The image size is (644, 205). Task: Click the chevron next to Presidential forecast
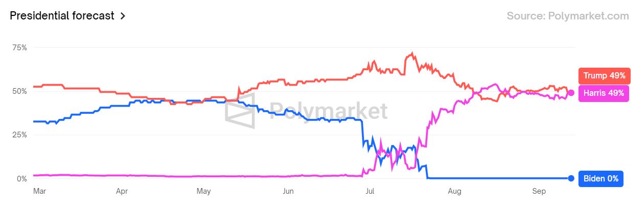pyautogui.click(x=123, y=16)
